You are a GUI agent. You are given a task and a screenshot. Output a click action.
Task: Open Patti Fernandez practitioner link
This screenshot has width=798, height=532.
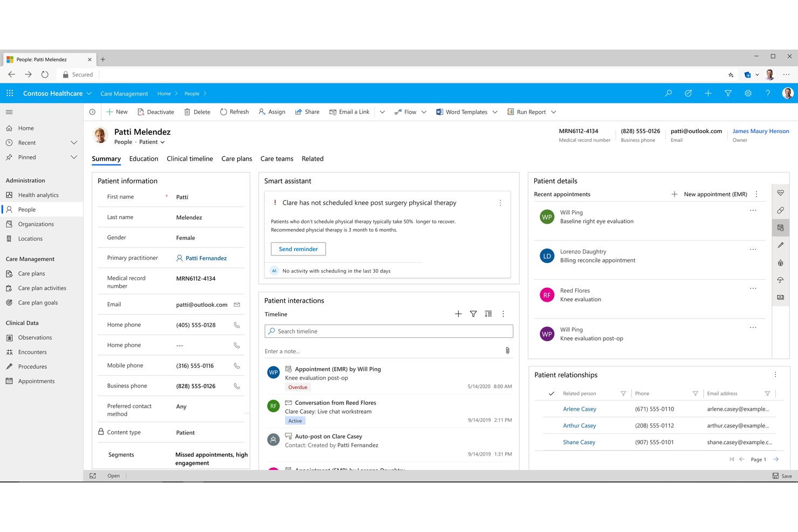pyautogui.click(x=206, y=258)
